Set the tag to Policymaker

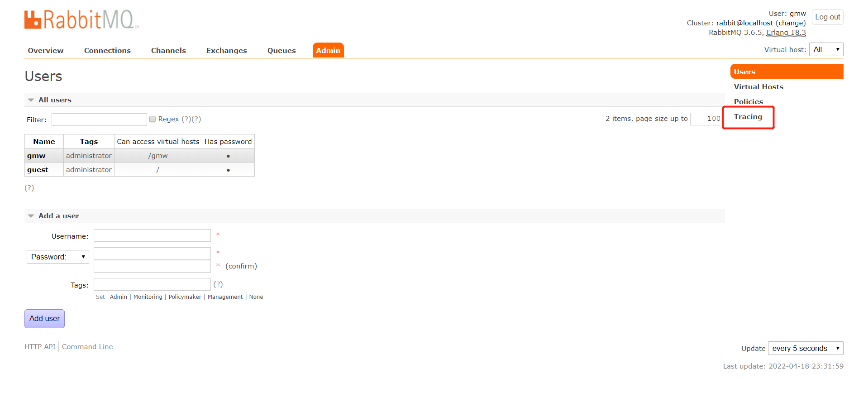click(x=185, y=297)
